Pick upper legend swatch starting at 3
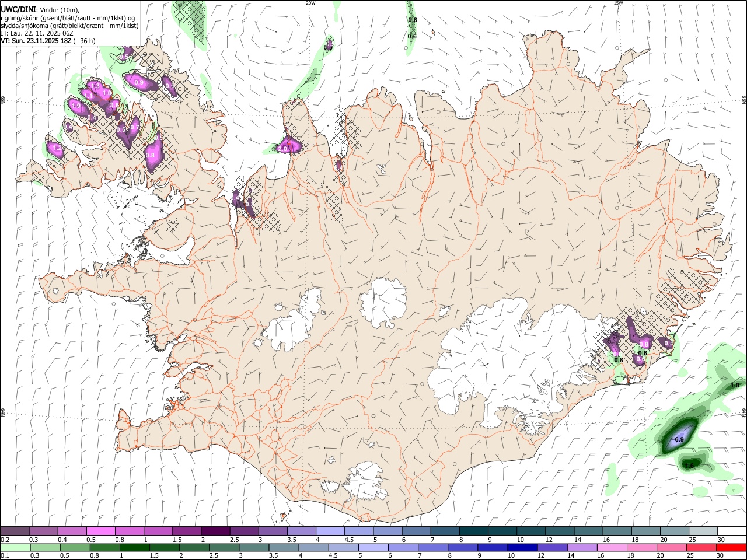 click(273, 531)
